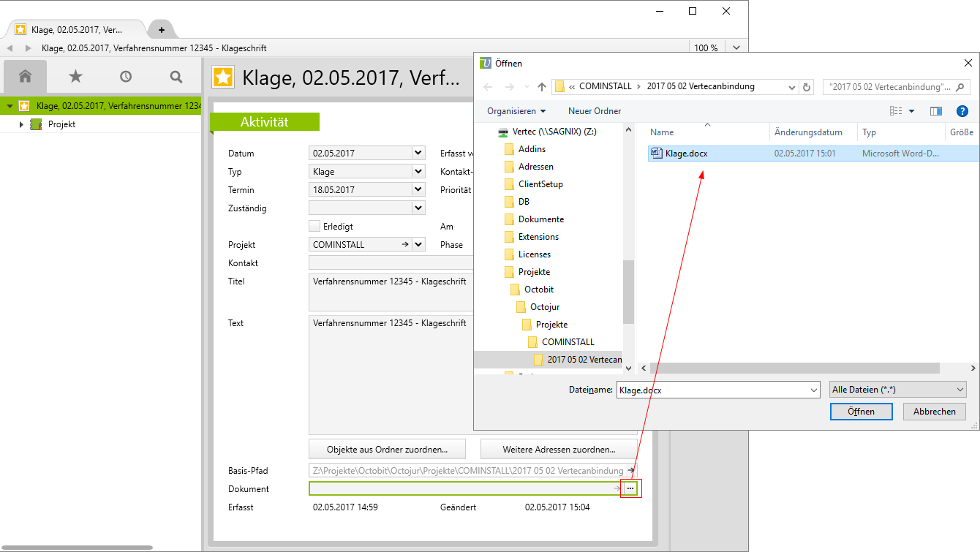Screen dimensions: 980x552
Task: Open the search magnifier tab
Action: pyautogui.click(x=176, y=76)
